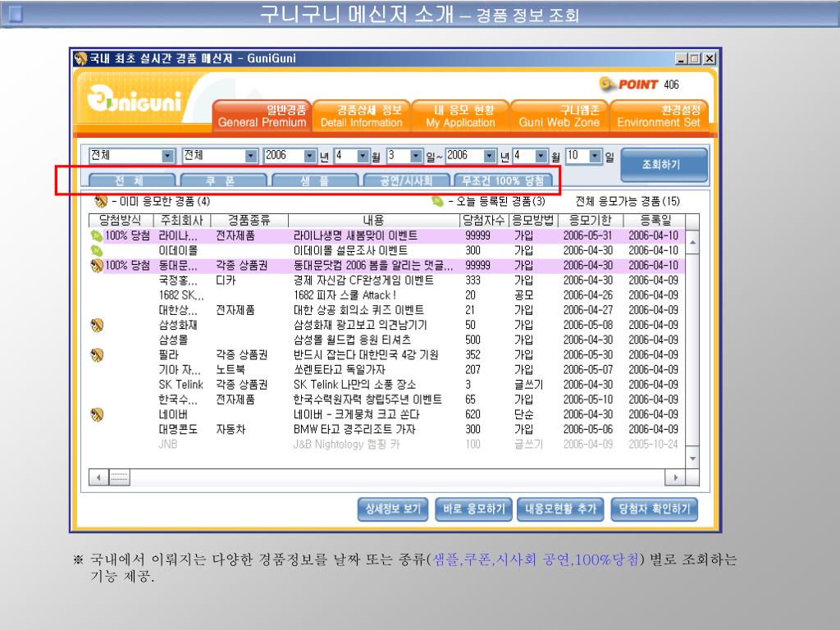
Task: Click the horizontal scrollbar thumb
Action: [x=119, y=477]
